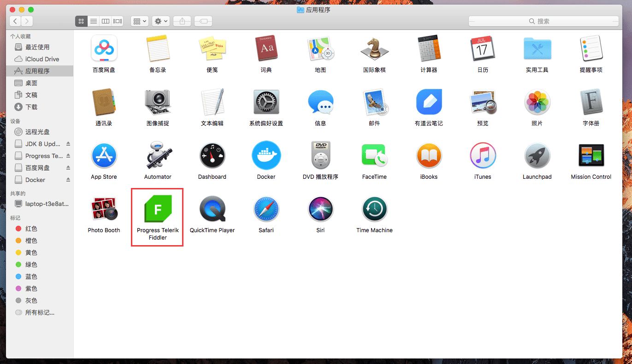The height and width of the screenshot is (364, 632).
Task: Open the DVD 播放程序 app
Action: pyautogui.click(x=320, y=155)
